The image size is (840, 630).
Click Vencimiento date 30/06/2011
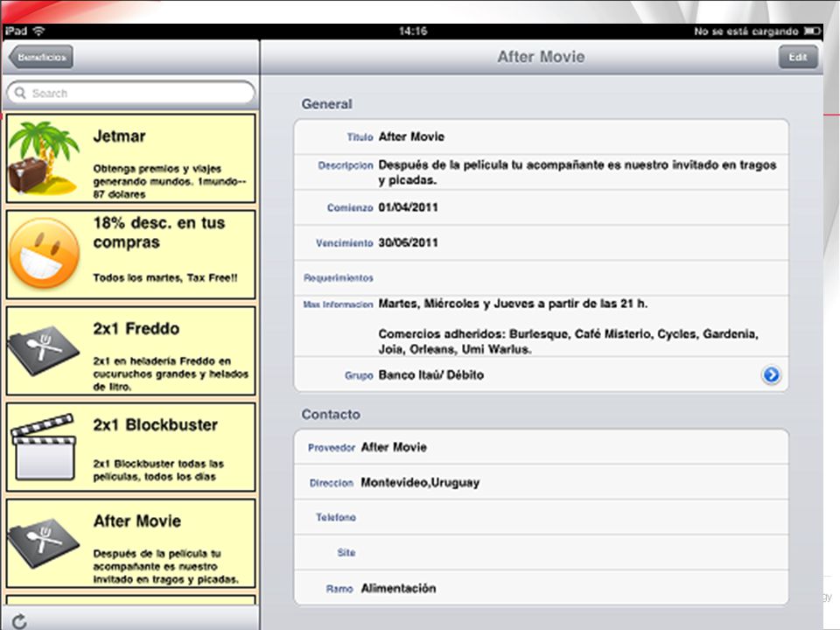(x=408, y=242)
